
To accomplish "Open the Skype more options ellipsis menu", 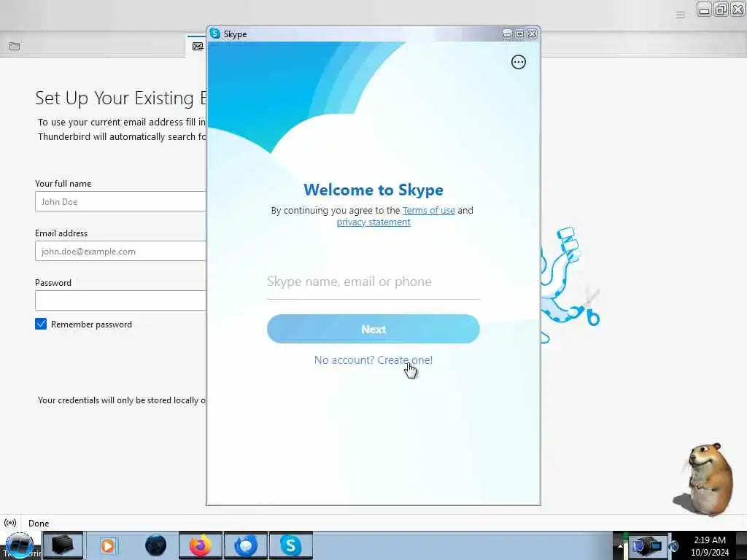I will coord(519,62).
